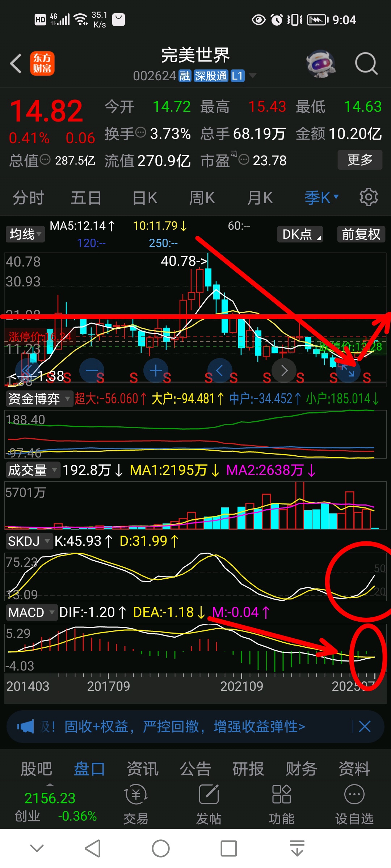
Task: Tap 设自选 add to watchlist icon
Action: [354, 804]
